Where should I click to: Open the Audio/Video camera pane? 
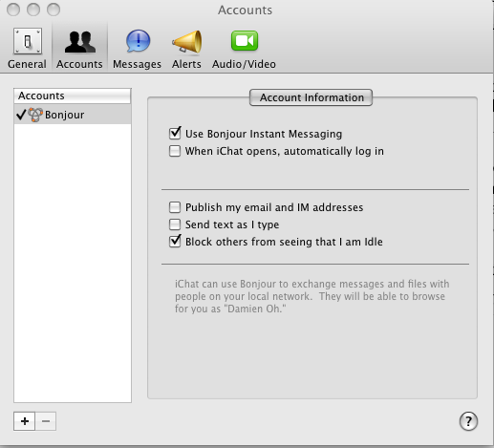[x=244, y=48]
